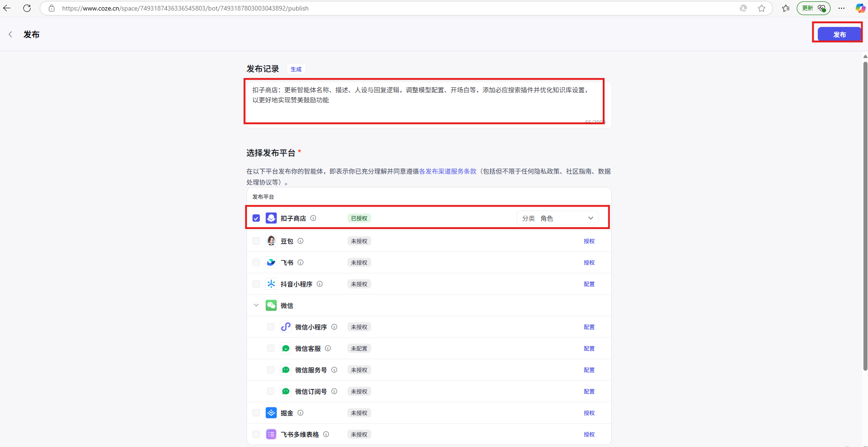Click 授权 for the 飞书 row
Viewport: 868px width, 447px height.
click(x=589, y=262)
